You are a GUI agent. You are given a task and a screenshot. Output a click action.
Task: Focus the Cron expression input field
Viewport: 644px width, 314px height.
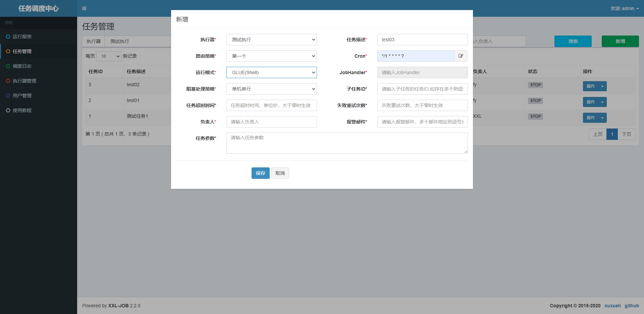pyautogui.click(x=416, y=56)
